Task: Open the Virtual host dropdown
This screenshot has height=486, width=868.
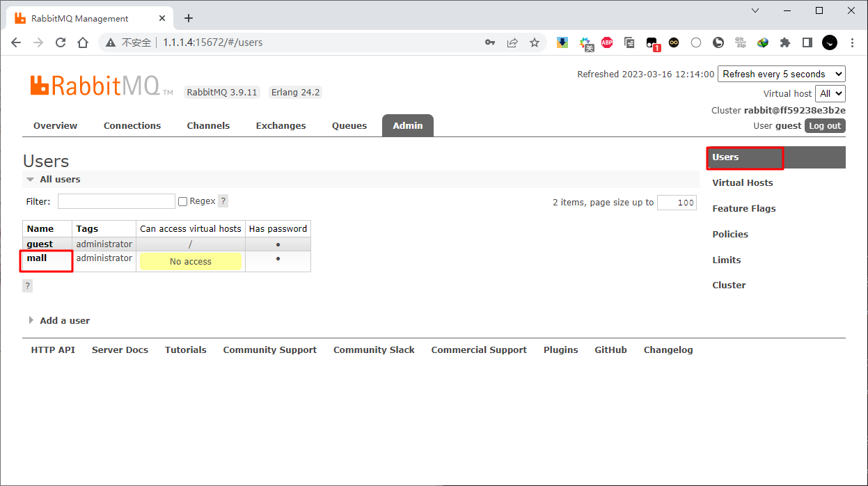Action: pos(830,93)
